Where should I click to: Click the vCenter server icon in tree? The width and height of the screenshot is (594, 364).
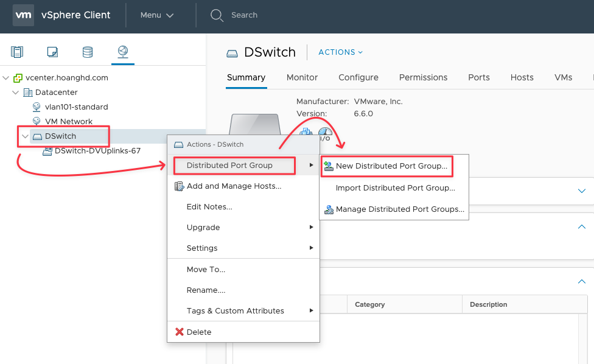coord(18,78)
